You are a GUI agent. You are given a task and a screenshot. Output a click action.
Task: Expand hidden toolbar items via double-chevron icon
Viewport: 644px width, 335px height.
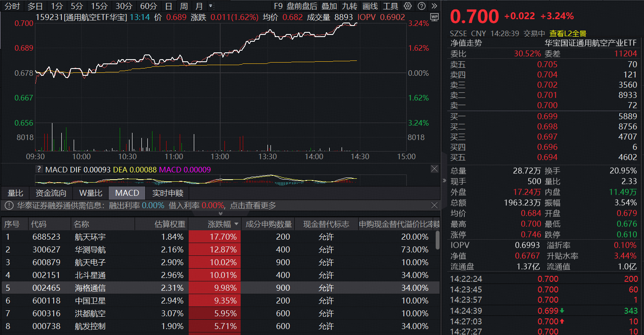(x=434, y=6)
